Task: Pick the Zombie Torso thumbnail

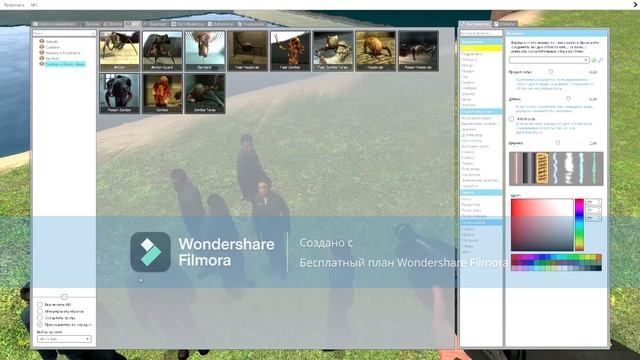Action: coord(205,93)
